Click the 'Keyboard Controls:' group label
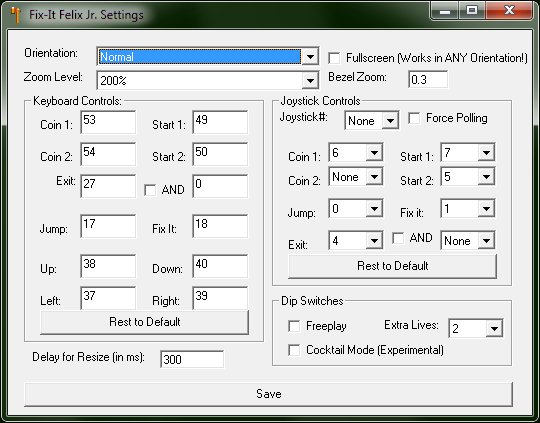Viewport: 540px width, 423px height. [77, 101]
